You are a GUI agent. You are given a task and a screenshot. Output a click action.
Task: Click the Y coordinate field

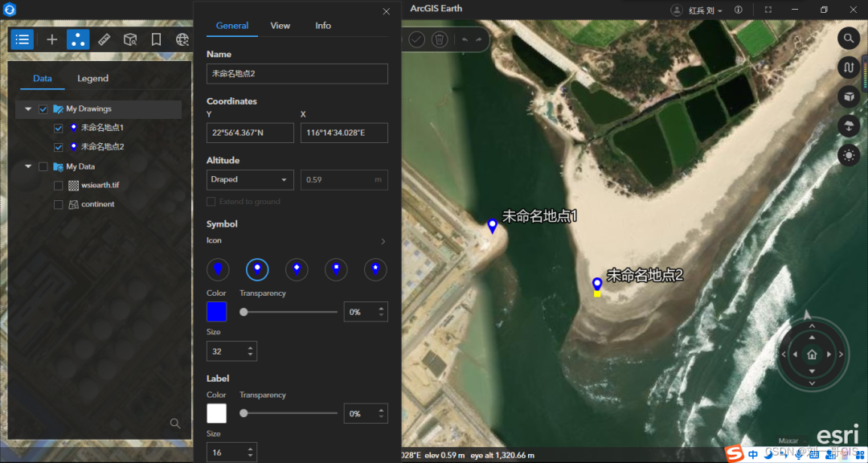250,133
